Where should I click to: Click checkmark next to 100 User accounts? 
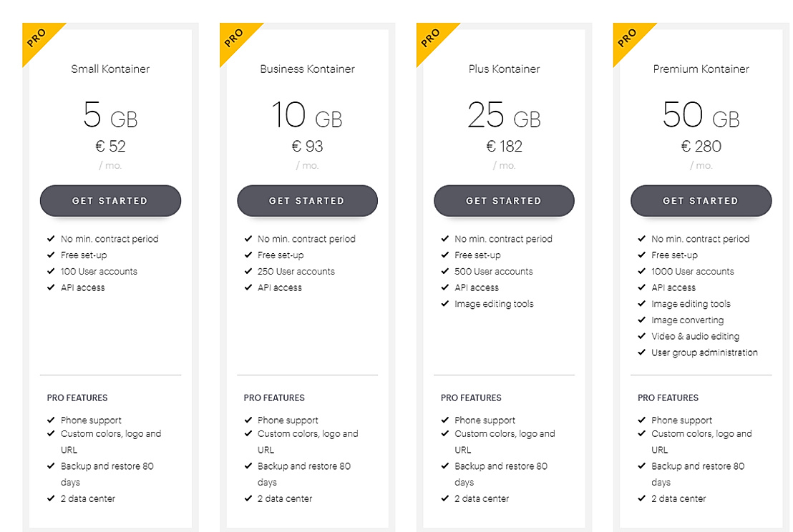pyautogui.click(x=51, y=271)
